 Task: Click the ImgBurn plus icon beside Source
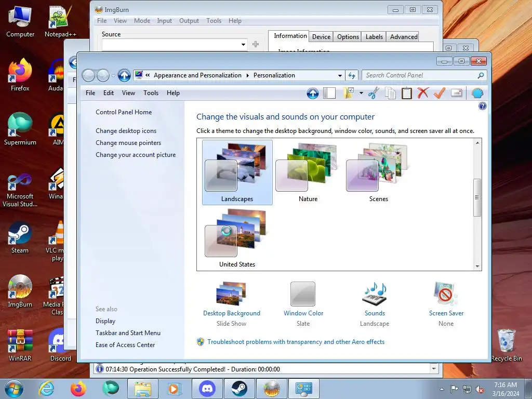(x=256, y=44)
